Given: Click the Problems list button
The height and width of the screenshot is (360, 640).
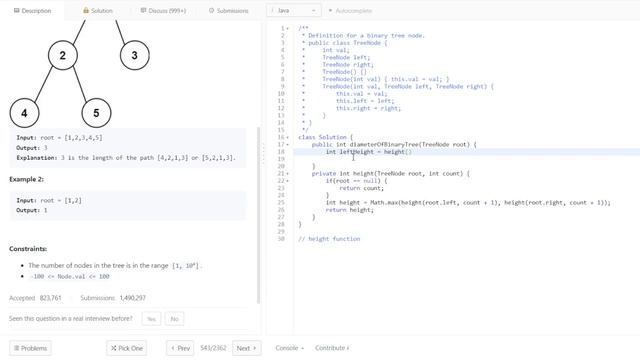Looking at the screenshot, I should click(30, 348).
